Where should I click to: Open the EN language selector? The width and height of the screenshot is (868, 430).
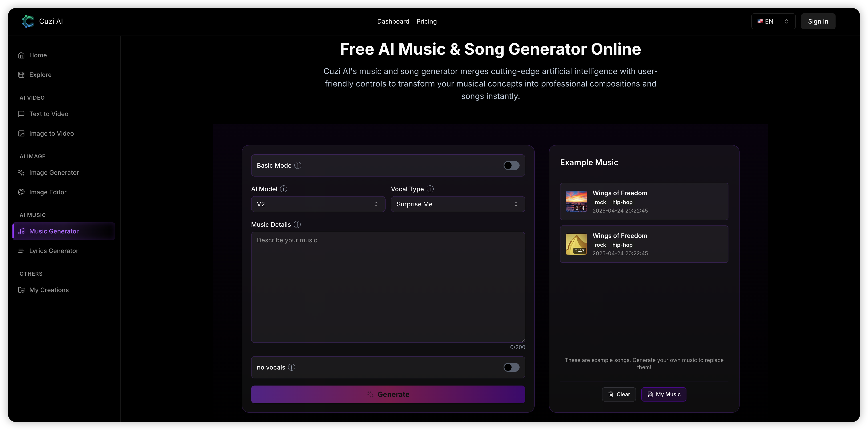773,21
